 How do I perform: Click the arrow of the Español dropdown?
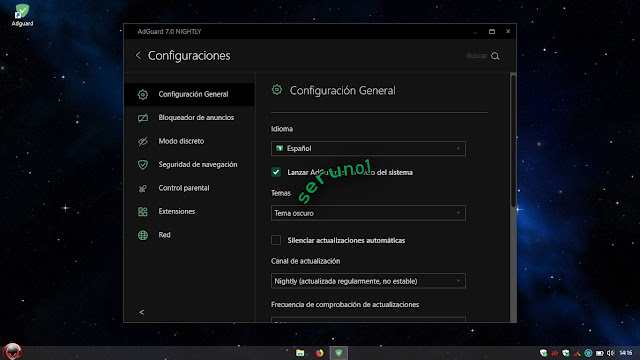coord(458,149)
